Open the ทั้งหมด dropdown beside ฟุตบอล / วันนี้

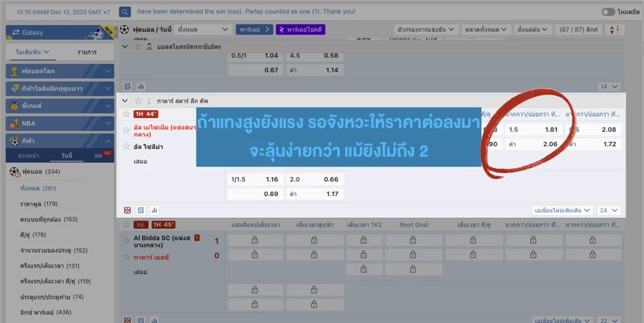pyautogui.click(x=203, y=30)
